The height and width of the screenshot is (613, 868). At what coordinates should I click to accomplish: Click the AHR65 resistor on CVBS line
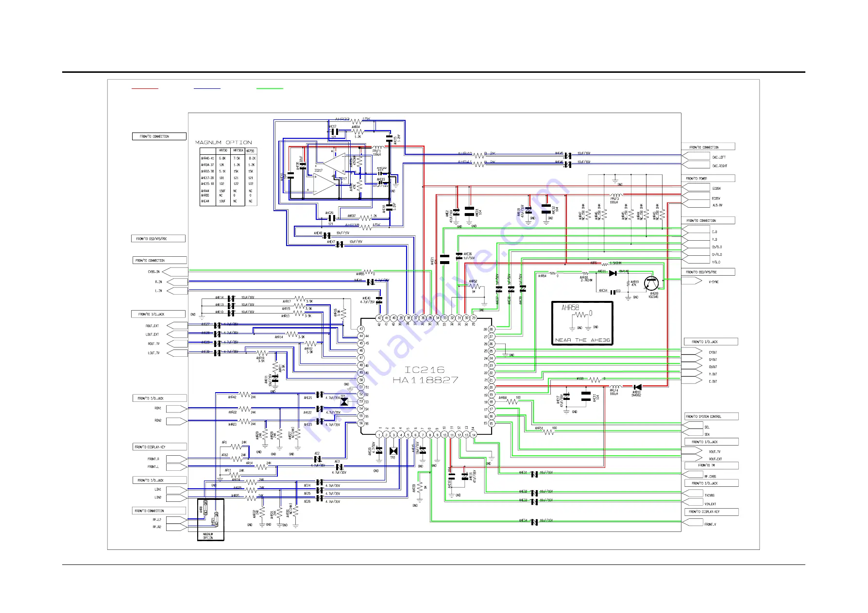click(x=368, y=272)
